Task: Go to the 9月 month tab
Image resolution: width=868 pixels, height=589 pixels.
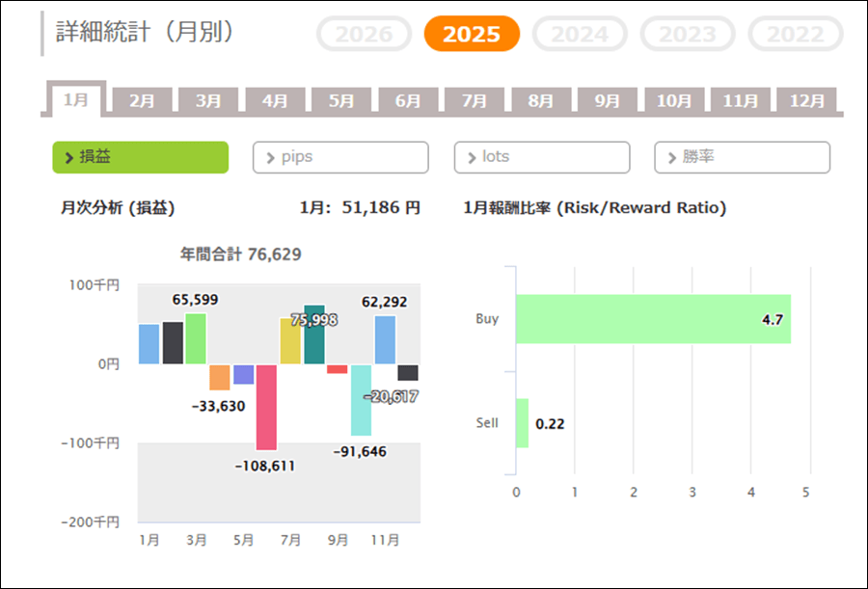Action: point(608,100)
